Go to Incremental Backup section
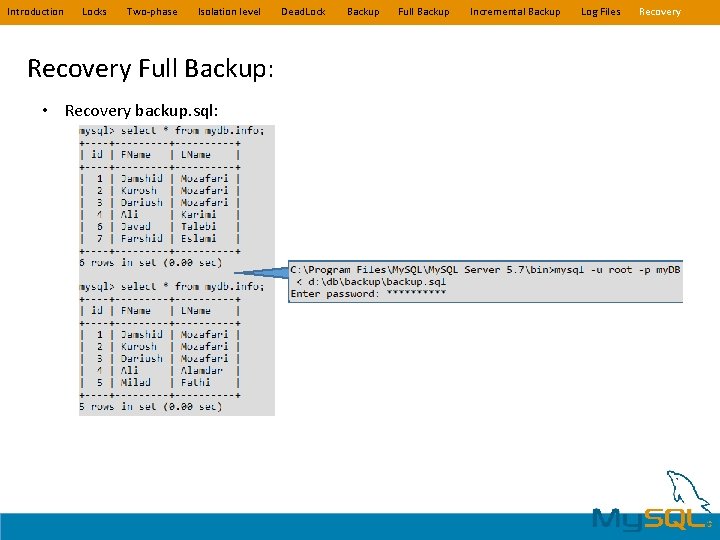This screenshot has height=540, width=720. [515, 12]
